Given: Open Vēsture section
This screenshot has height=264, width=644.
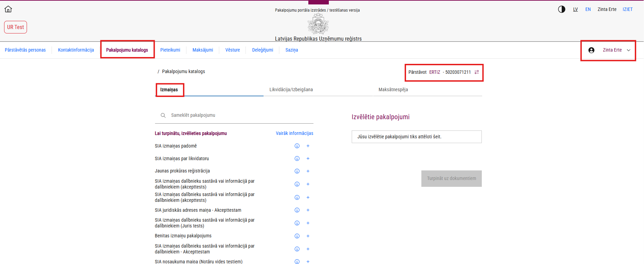Looking at the screenshot, I should tap(233, 50).
